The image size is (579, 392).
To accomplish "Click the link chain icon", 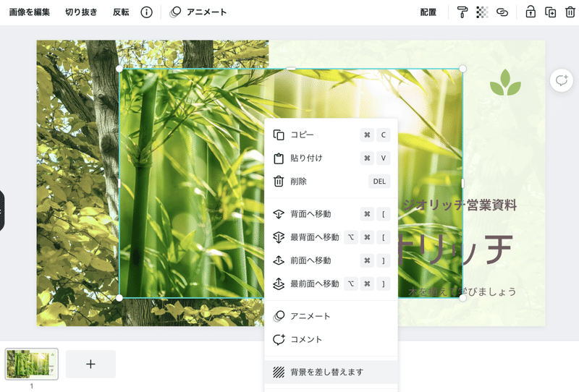I will tap(502, 12).
